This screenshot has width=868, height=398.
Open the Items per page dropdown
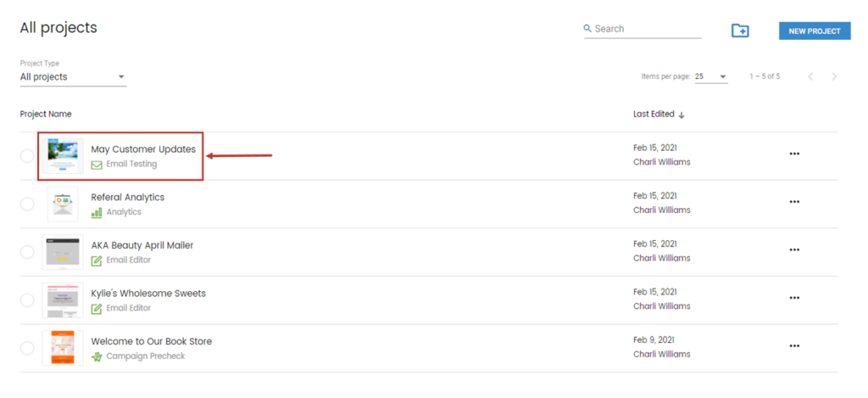[x=711, y=76]
